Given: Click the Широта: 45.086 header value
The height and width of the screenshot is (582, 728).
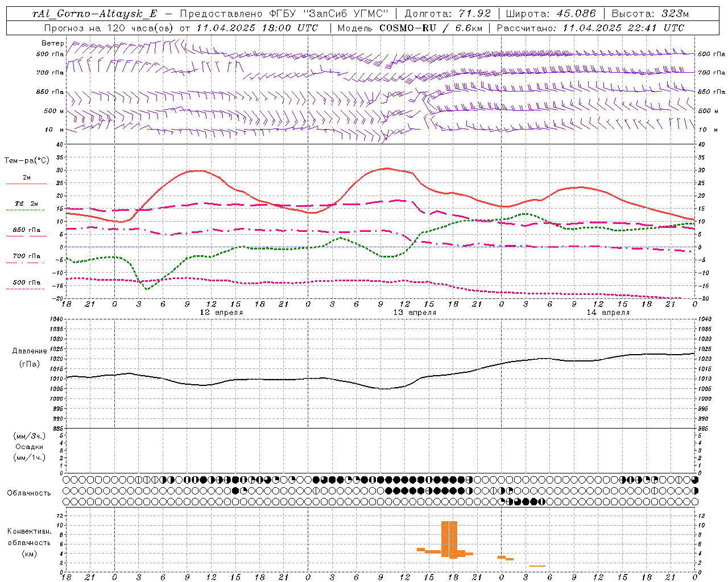Looking at the screenshot, I should (x=551, y=14).
